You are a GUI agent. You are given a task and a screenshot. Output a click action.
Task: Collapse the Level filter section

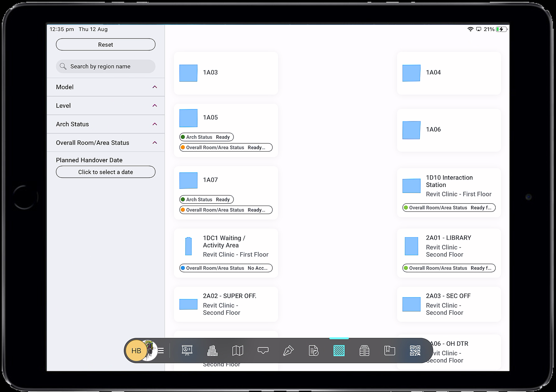click(x=155, y=106)
